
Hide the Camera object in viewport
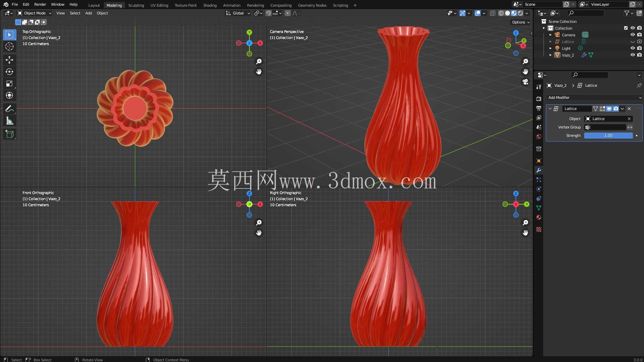(x=633, y=35)
